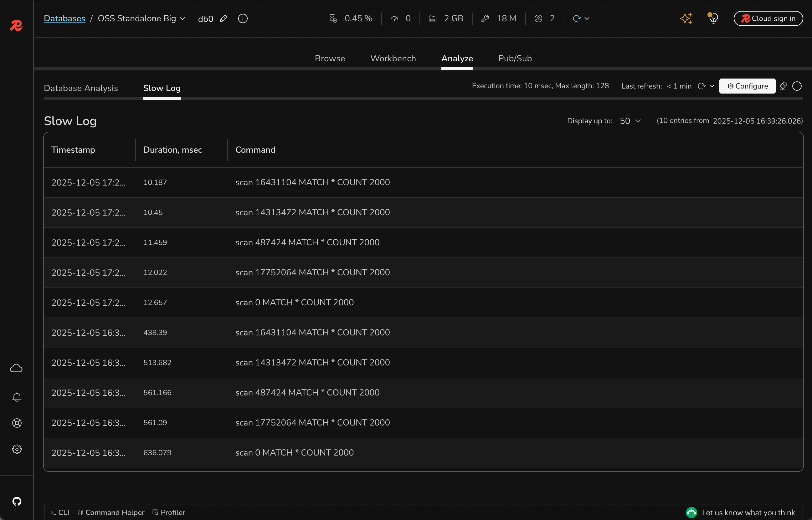812x520 pixels.
Task: Sort by the Timestamp column header
Action: pyautogui.click(x=73, y=150)
